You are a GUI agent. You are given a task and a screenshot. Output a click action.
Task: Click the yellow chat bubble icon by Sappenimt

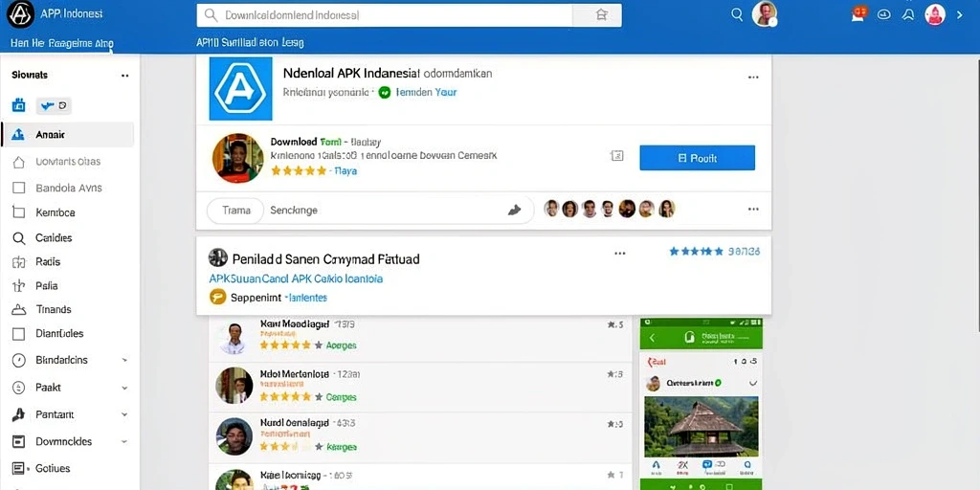pos(217,298)
